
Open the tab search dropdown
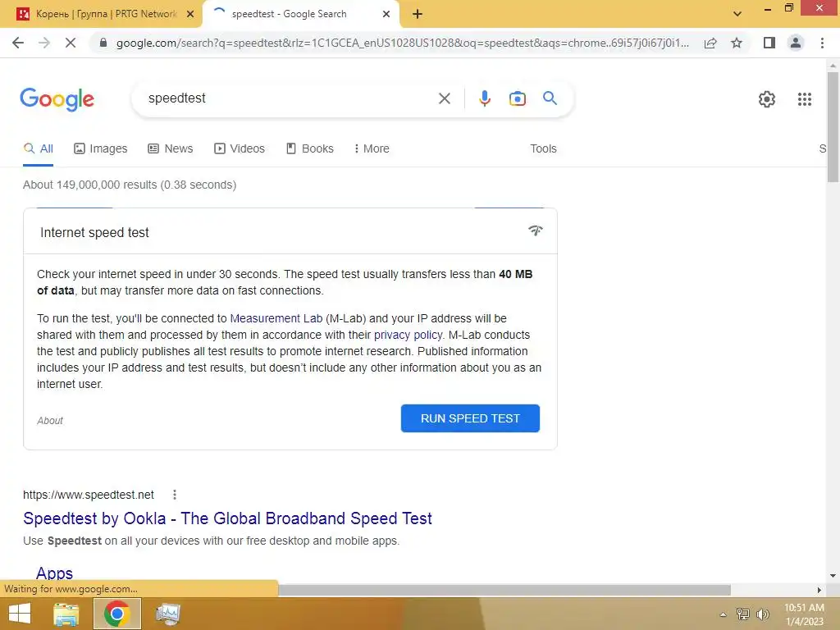(x=737, y=14)
